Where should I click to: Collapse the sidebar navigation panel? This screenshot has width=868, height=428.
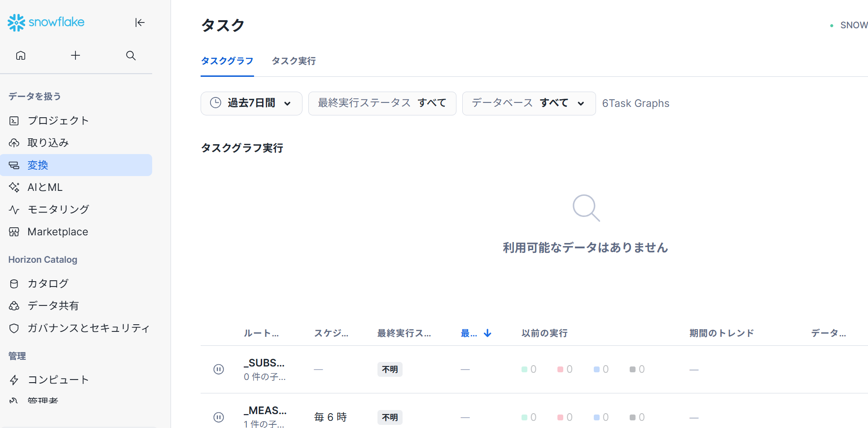pyautogui.click(x=140, y=22)
